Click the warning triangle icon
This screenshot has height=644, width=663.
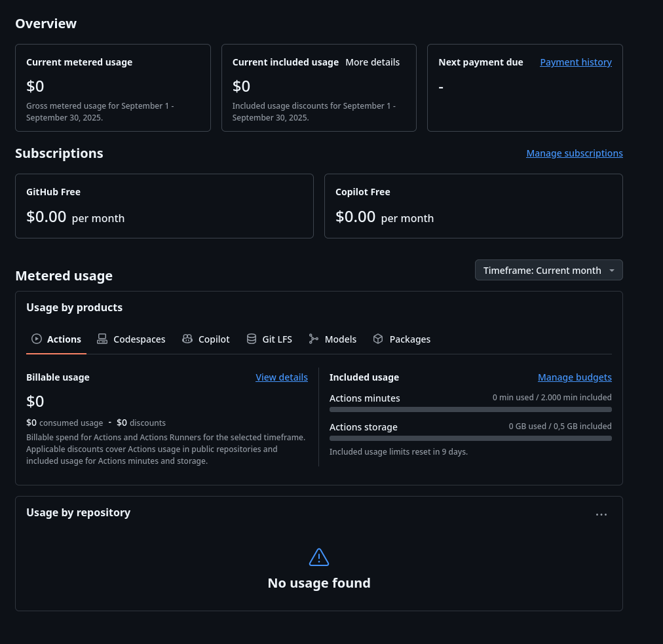tap(319, 558)
